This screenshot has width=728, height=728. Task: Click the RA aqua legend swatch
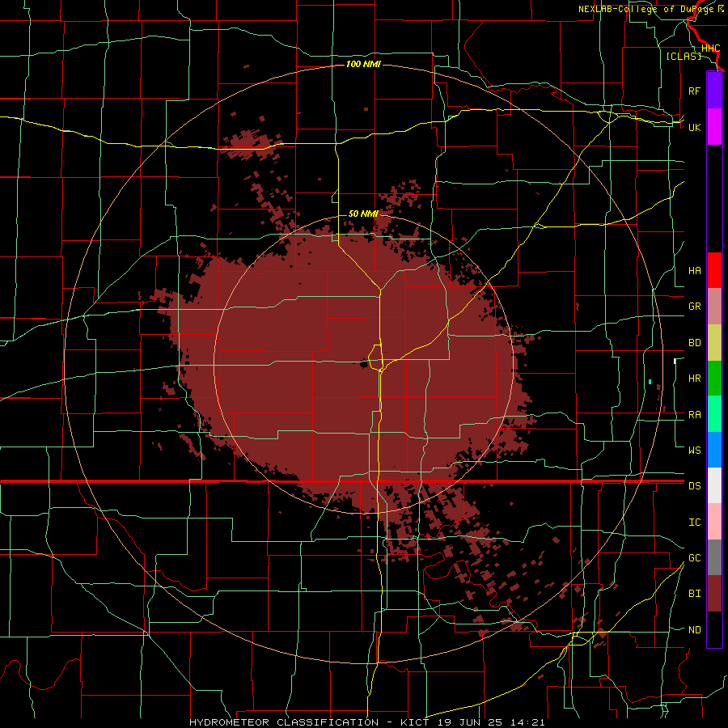click(714, 414)
